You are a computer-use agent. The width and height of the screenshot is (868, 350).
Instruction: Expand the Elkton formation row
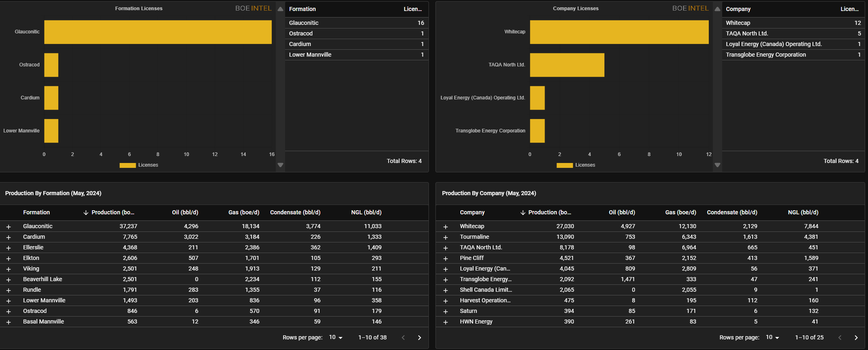click(x=8, y=258)
